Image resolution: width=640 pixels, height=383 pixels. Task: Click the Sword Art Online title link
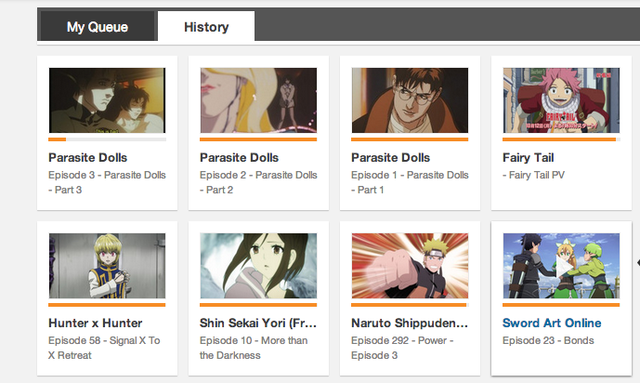[x=551, y=323]
